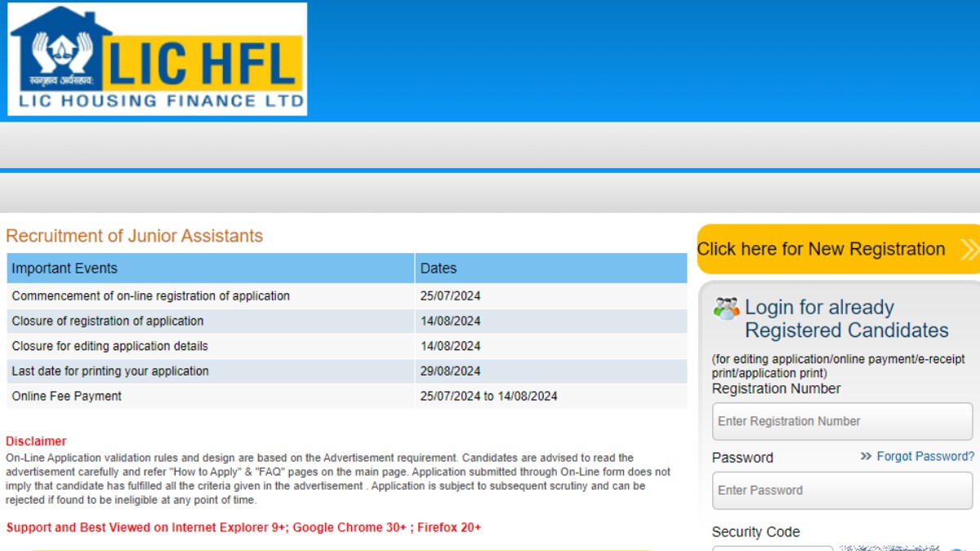Image resolution: width=980 pixels, height=551 pixels.
Task: Click the double-arrow icon on New Registration
Action: click(969, 249)
